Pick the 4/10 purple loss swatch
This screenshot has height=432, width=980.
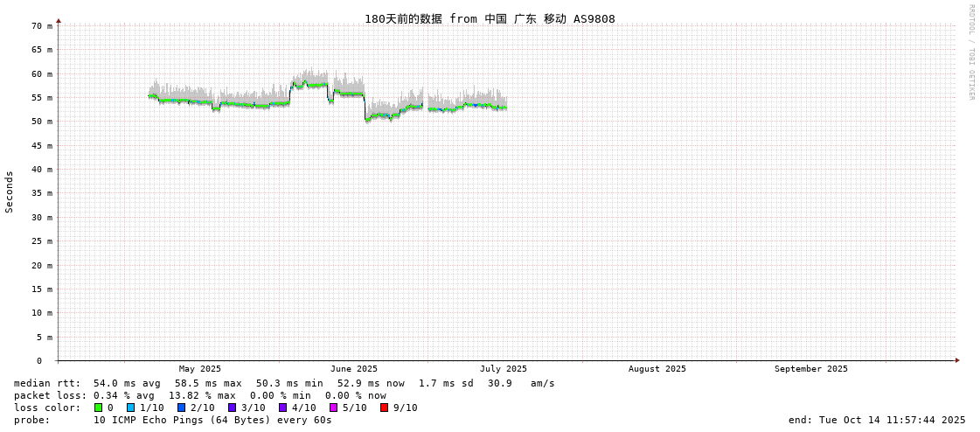tap(282, 408)
